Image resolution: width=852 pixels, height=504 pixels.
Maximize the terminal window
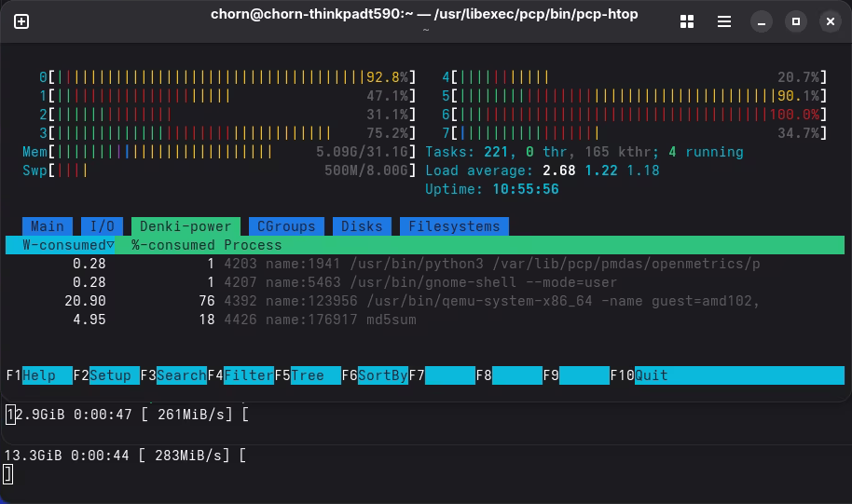(796, 21)
